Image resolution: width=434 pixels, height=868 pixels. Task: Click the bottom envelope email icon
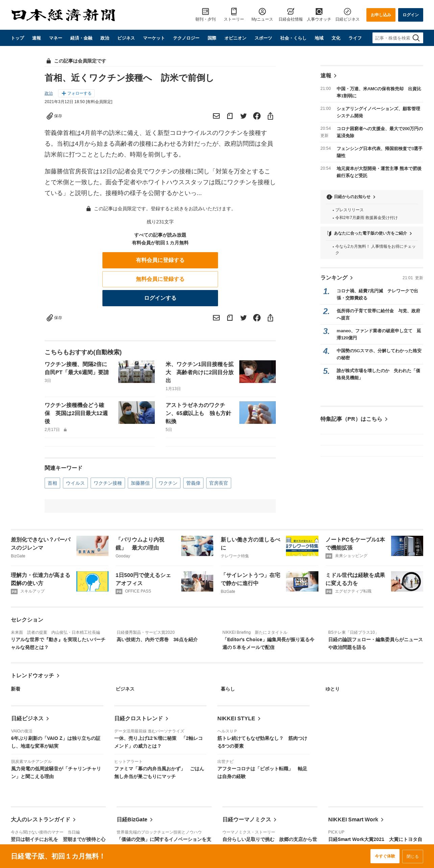[216, 318]
